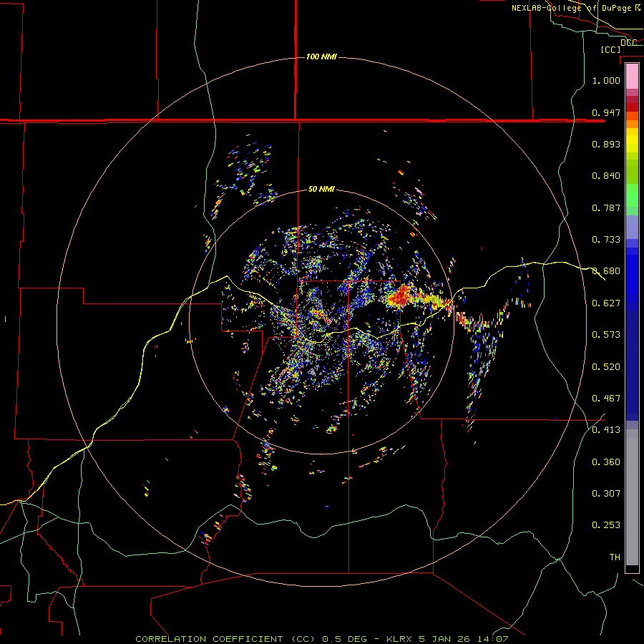Click the 50 NMI range ring label

point(321,189)
